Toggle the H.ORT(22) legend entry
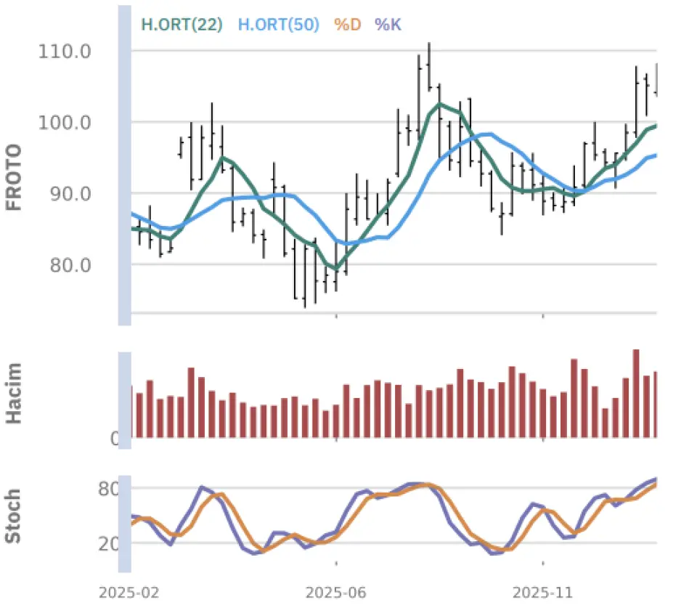 (x=183, y=25)
